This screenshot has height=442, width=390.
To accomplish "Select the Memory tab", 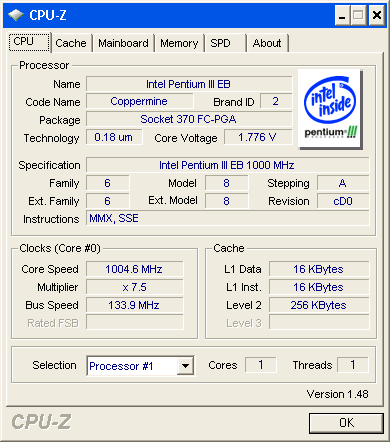I will 179,43.
